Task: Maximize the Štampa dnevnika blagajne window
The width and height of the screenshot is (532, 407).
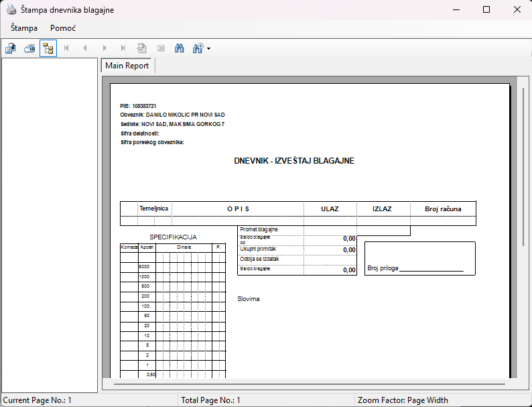Action: [x=486, y=9]
